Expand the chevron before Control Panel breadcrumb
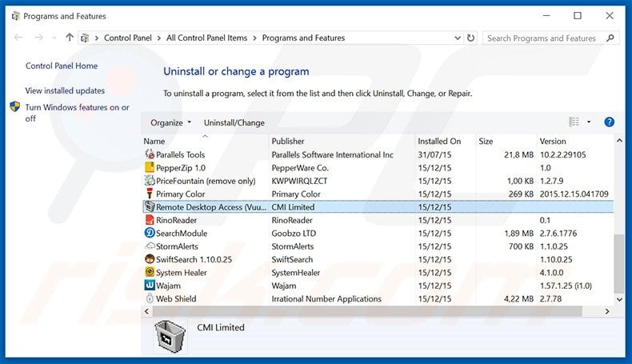 point(97,38)
